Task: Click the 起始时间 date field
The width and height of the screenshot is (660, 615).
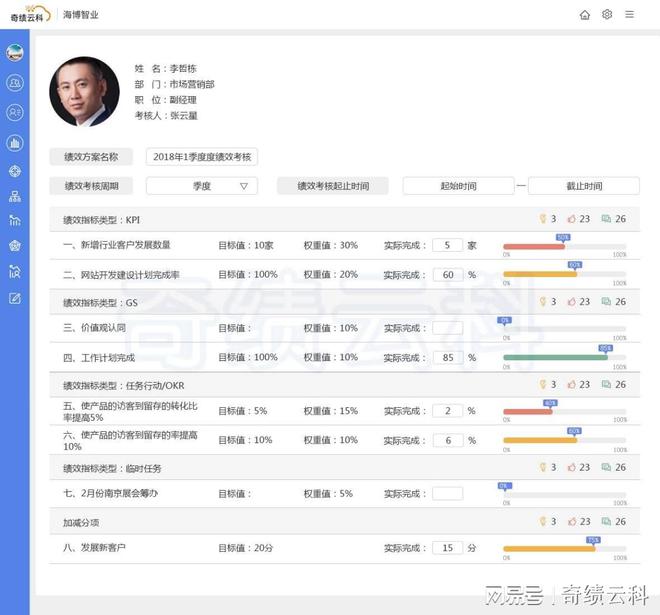Action: pos(458,186)
